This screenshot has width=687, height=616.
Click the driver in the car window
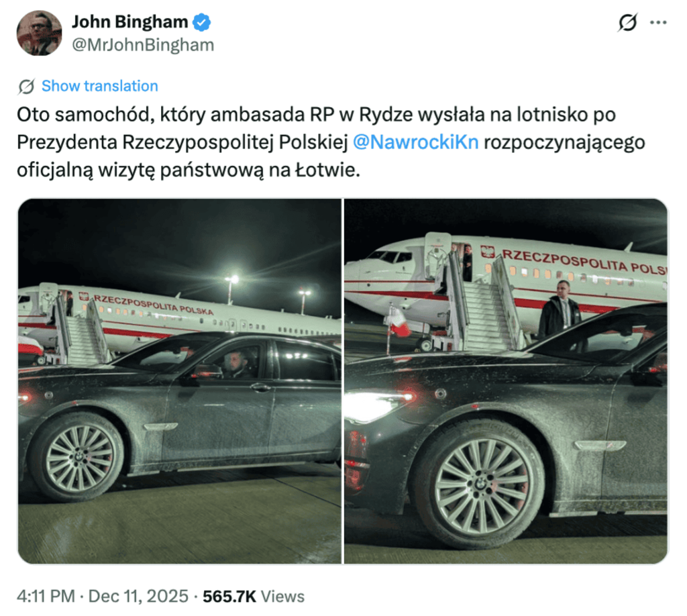pyautogui.click(x=239, y=364)
